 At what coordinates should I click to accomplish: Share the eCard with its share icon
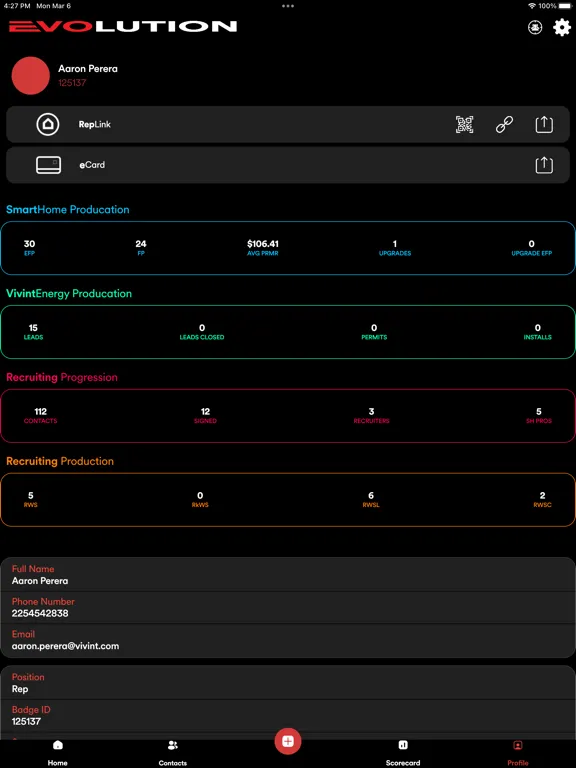pos(544,165)
